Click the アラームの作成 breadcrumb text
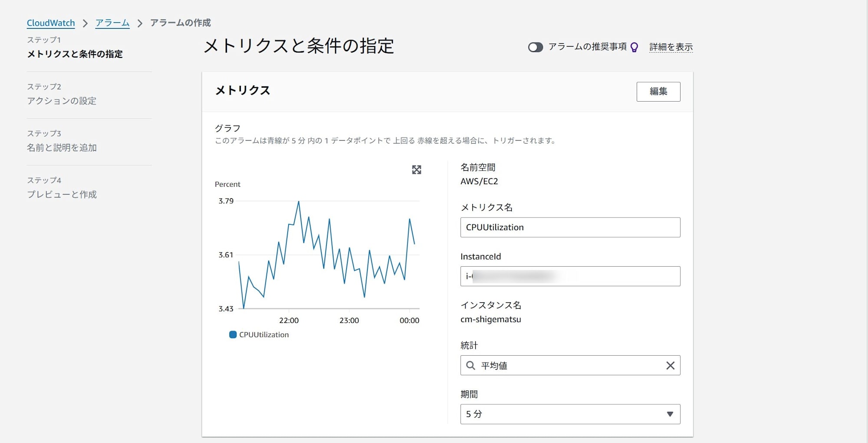The width and height of the screenshot is (868, 443). pos(181,23)
